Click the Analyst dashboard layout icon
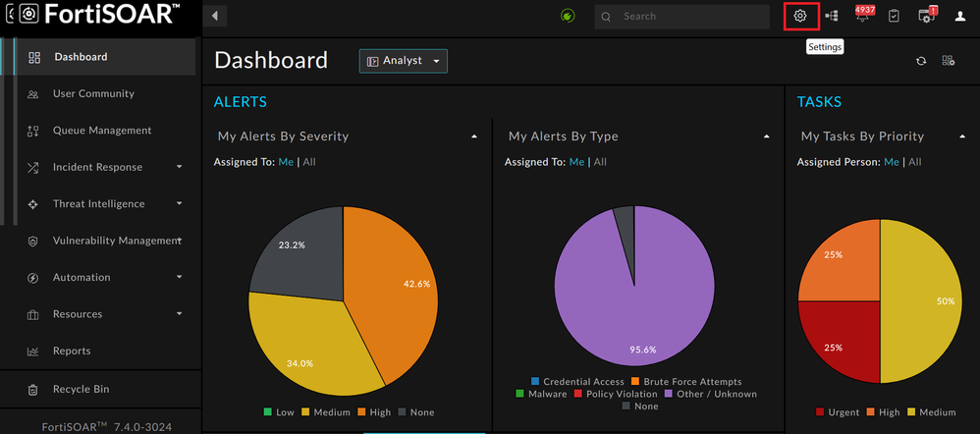 pos(372,61)
